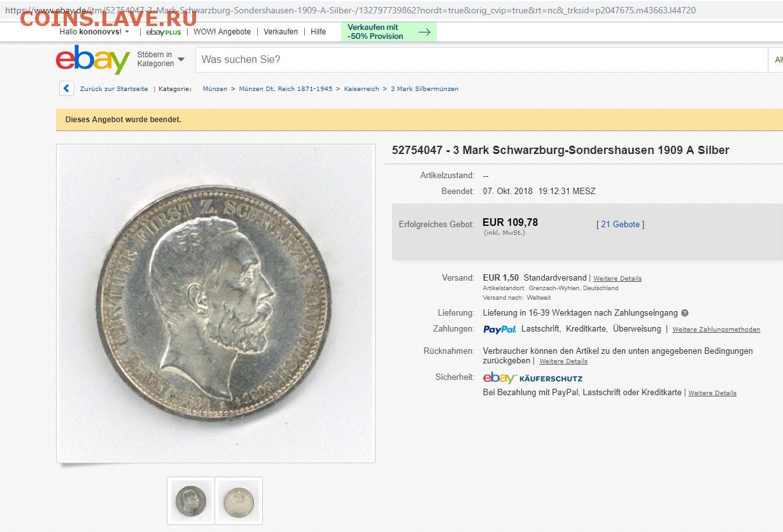Open the Hilfe link in the top bar

pyautogui.click(x=318, y=32)
